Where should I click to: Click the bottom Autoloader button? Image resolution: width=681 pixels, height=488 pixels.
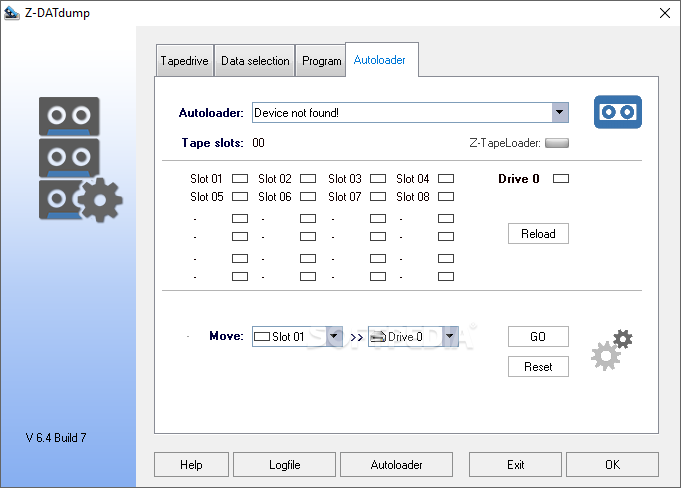click(396, 465)
